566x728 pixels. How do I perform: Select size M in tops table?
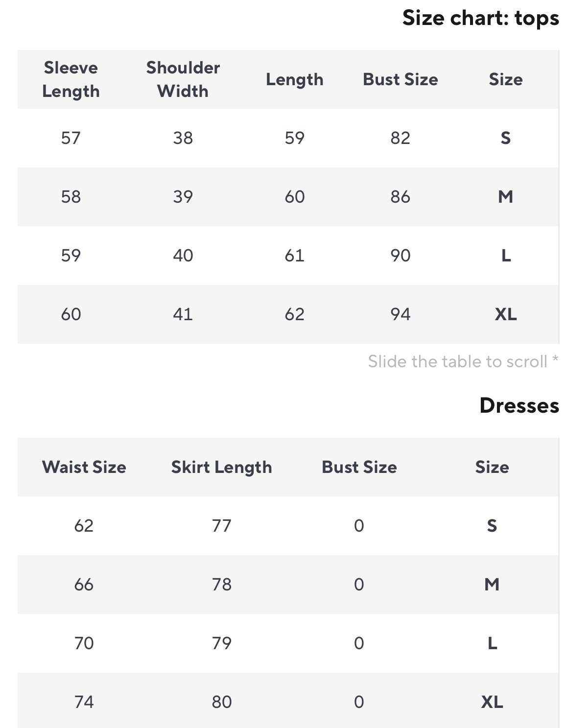pos(505,197)
